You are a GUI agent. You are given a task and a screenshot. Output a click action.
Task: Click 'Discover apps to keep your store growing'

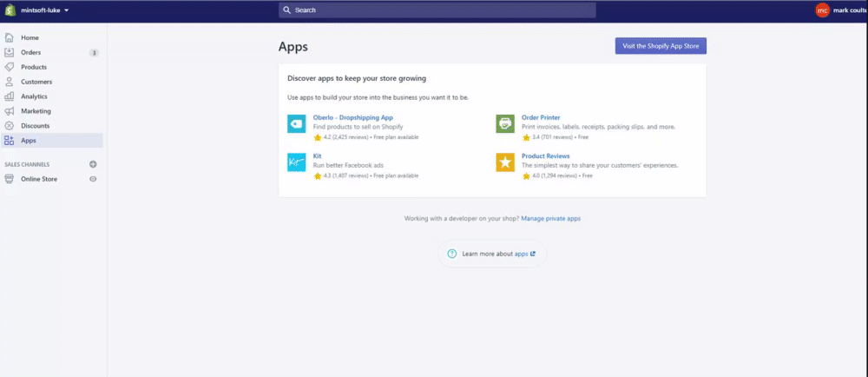pyautogui.click(x=357, y=78)
